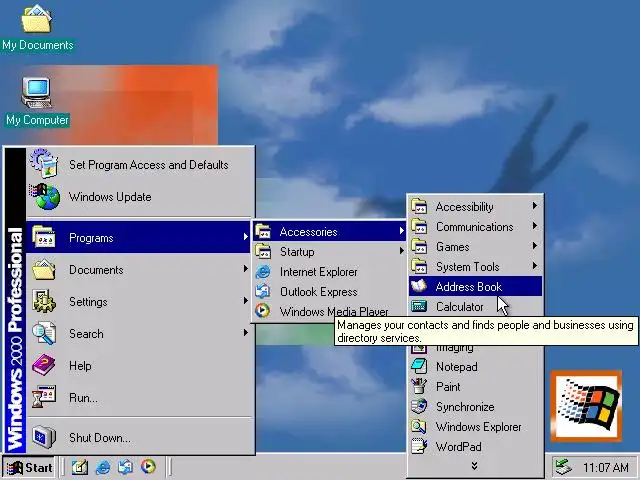Click the Shut Down monitor icon
Screen dimensions: 640x480
44,437
